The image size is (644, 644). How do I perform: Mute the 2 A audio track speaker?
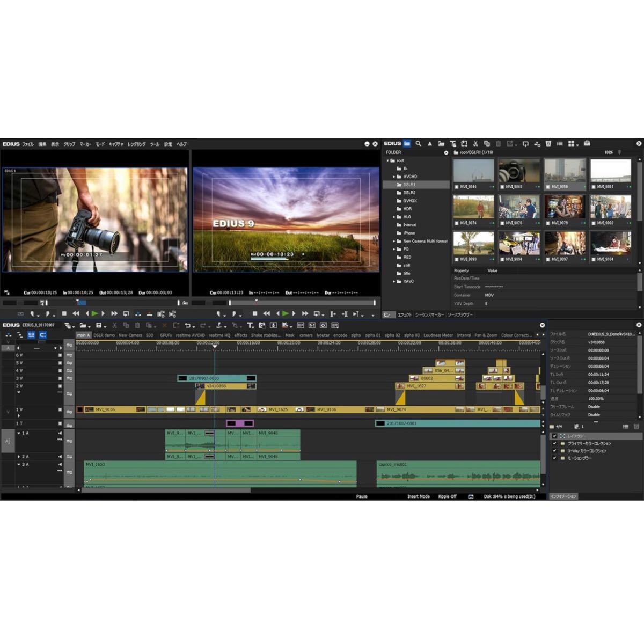[x=60, y=457]
